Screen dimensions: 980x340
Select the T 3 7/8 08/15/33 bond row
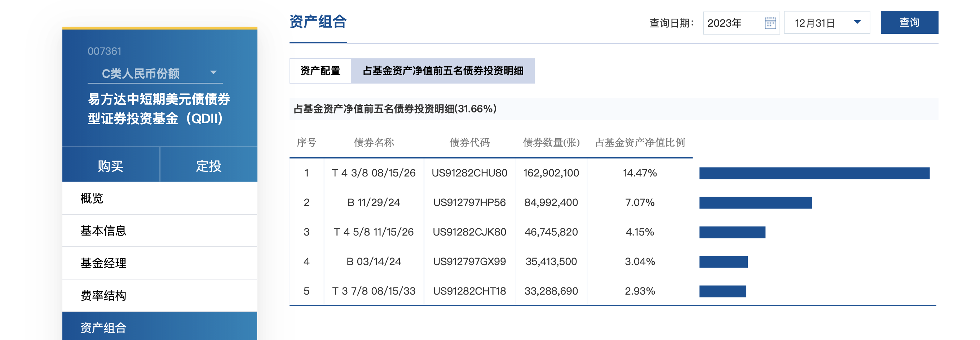click(374, 291)
